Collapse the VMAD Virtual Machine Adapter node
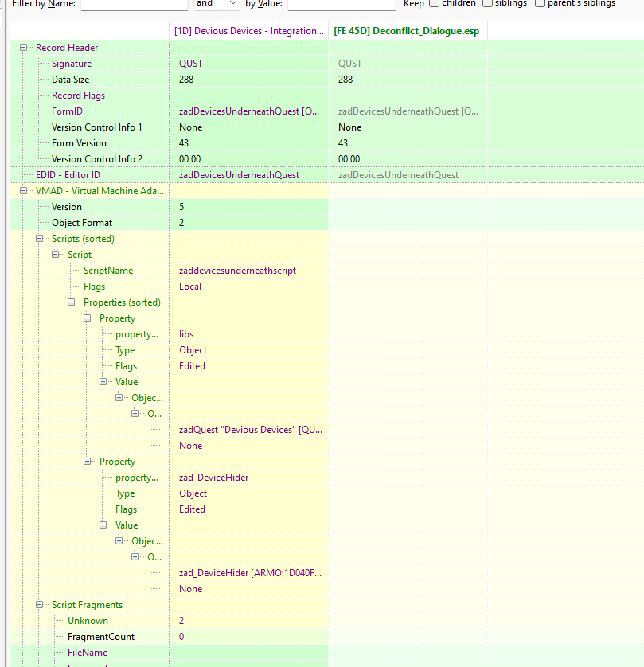644x667 pixels. 24,191
